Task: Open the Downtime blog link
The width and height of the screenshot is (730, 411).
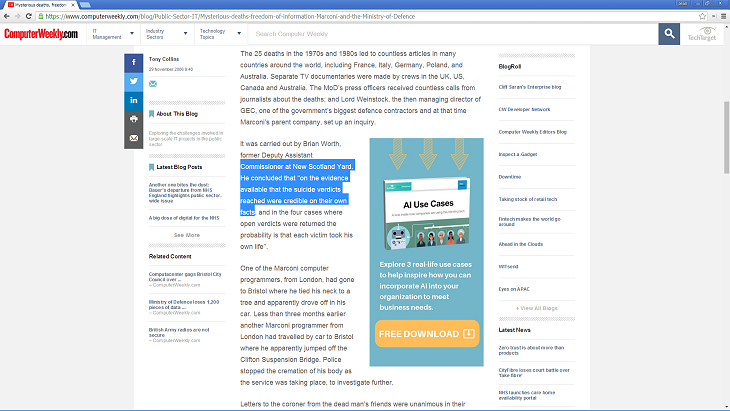Action: coord(510,177)
